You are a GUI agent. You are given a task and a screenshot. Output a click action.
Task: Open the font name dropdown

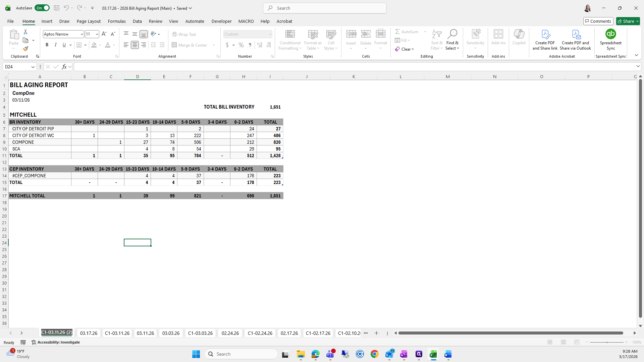(82, 34)
